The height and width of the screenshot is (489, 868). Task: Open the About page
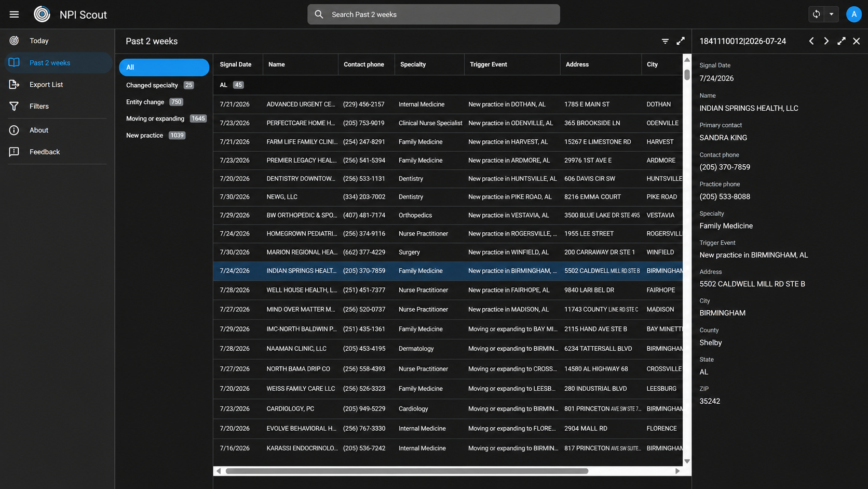58,130
